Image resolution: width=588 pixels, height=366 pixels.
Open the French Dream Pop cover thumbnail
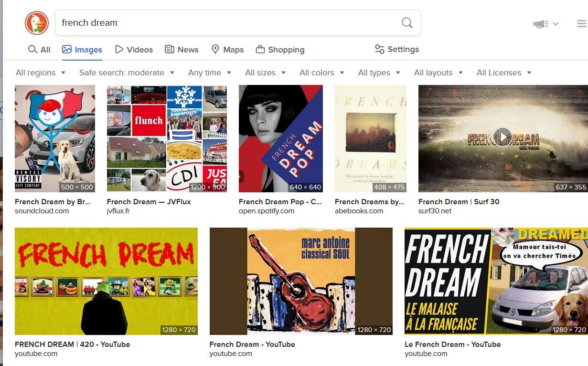281,138
